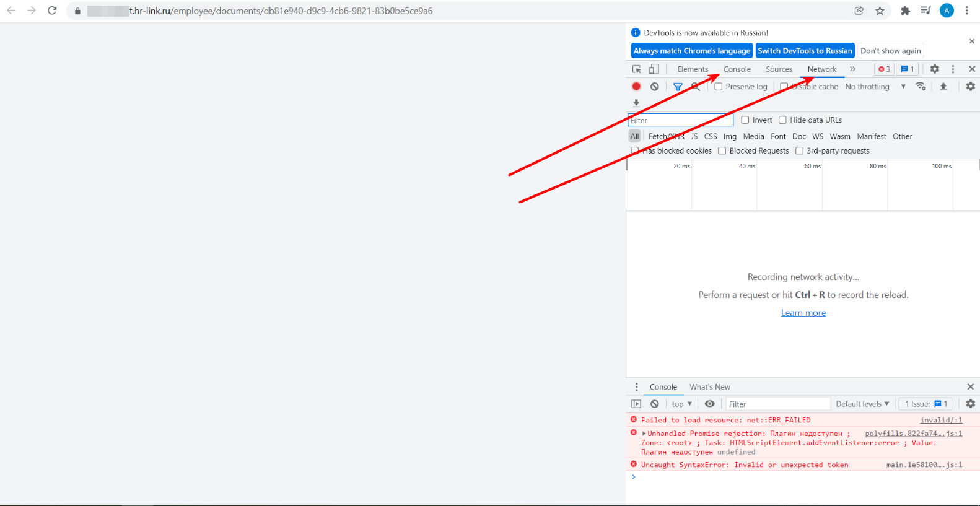Screen dimensions: 980x506
Task: Click Always match Chrome's language button
Action: [692, 51]
